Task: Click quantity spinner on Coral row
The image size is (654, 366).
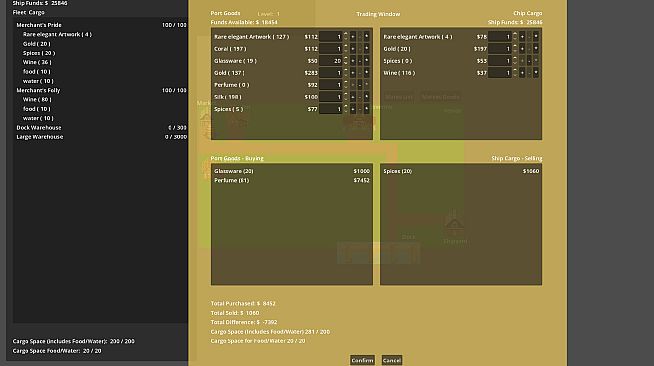Action: click(346, 49)
